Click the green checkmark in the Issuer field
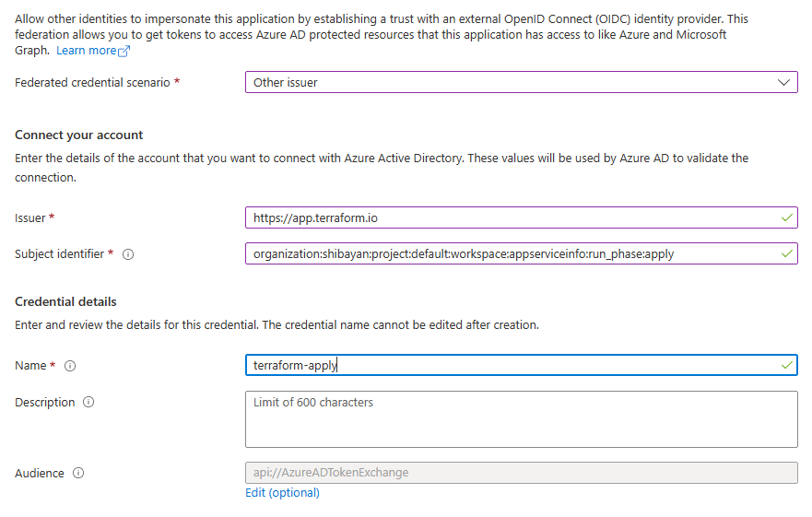The height and width of the screenshot is (517, 812). [786, 217]
